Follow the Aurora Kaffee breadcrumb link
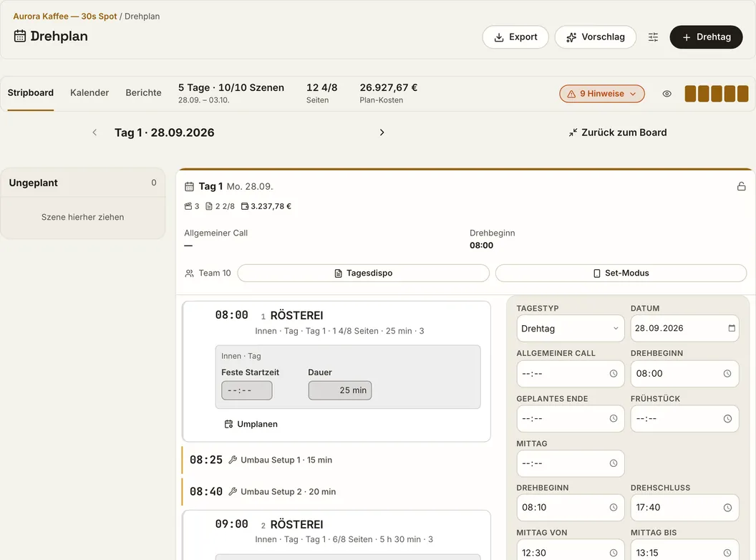Screen dimensions: 756x560 (x=65, y=16)
